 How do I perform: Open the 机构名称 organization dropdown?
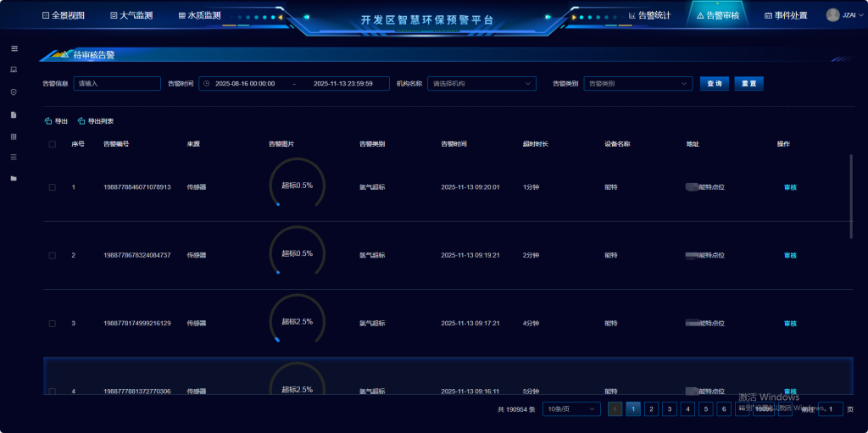point(481,83)
